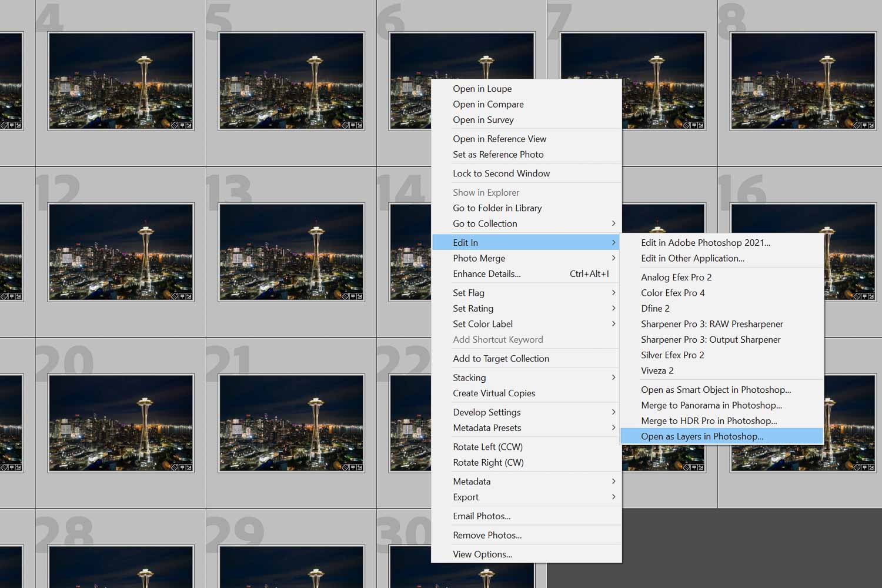Click the GPS location badge on thumbnail 5

tap(353, 125)
